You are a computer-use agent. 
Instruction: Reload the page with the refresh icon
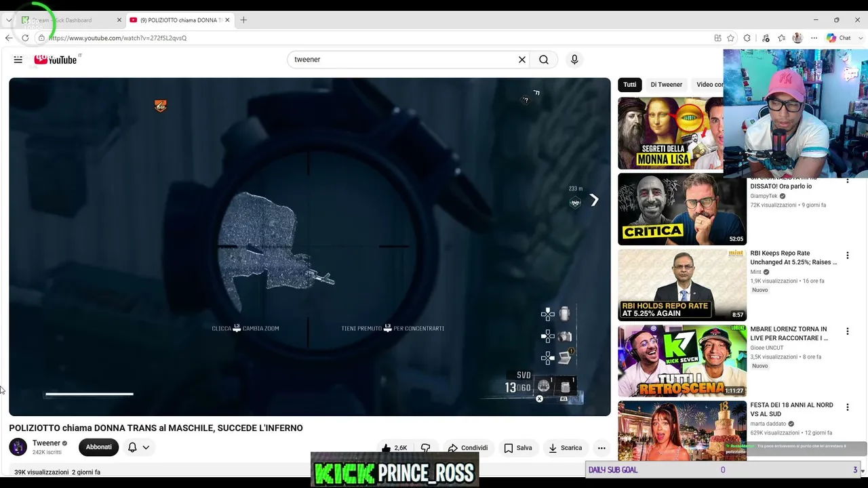[x=25, y=38]
